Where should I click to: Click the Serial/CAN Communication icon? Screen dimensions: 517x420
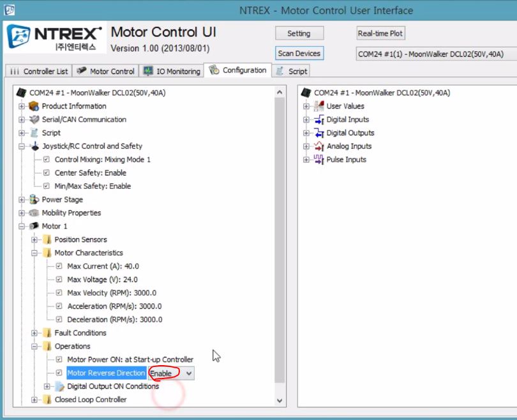[34, 119]
